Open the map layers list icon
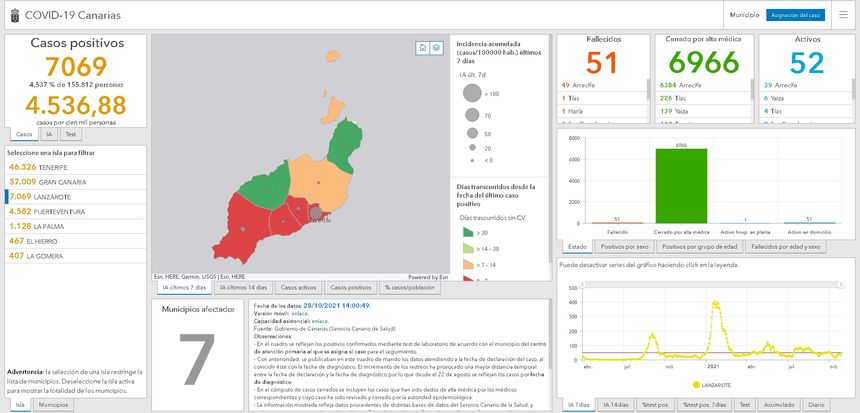 click(x=437, y=47)
